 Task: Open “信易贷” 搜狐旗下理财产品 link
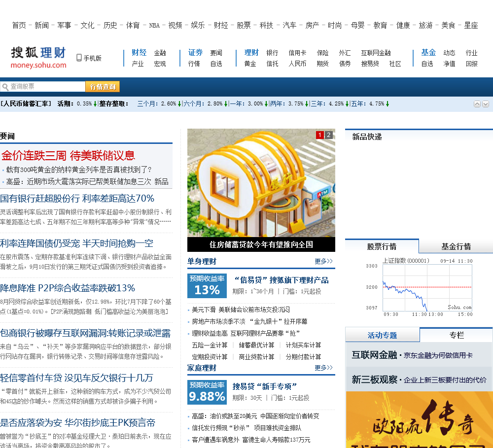pos(281,280)
